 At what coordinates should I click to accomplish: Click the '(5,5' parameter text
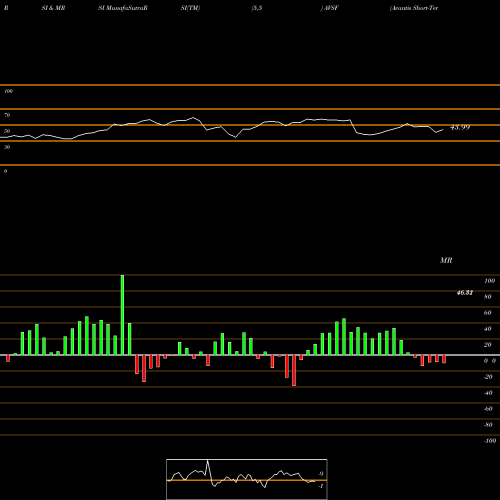point(257,8)
